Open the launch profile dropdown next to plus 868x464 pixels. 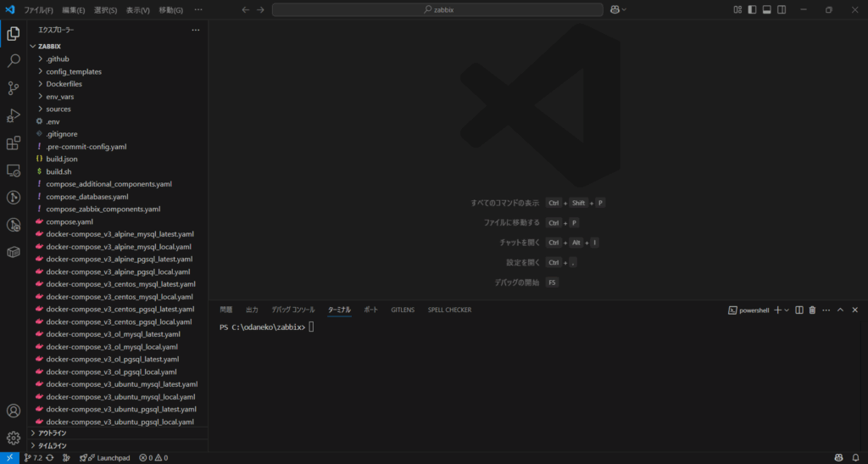[x=787, y=310]
